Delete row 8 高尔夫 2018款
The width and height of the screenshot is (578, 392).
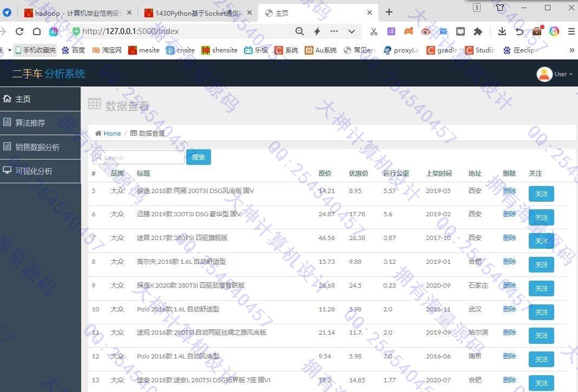click(509, 262)
